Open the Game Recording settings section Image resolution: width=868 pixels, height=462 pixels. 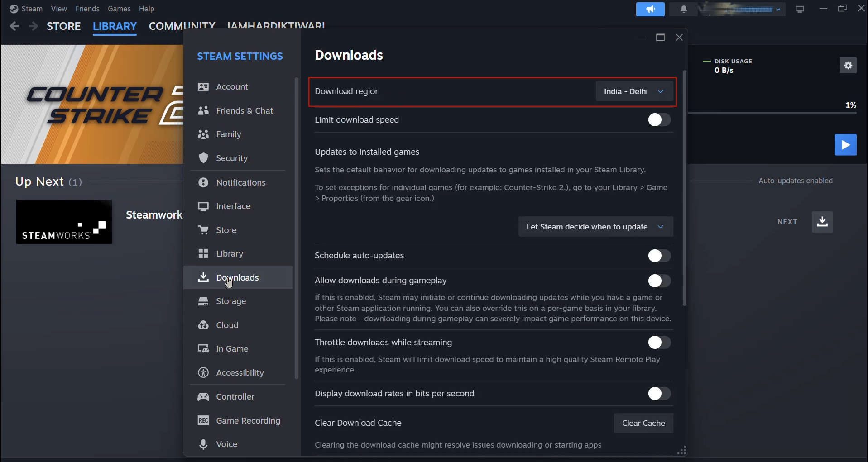(248, 420)
